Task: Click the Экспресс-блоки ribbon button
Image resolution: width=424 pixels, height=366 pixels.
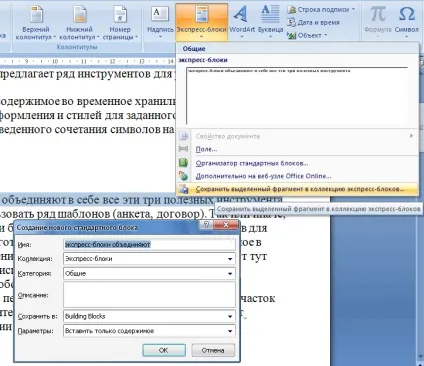Action: pyautogui.click(x=201, y=22)
